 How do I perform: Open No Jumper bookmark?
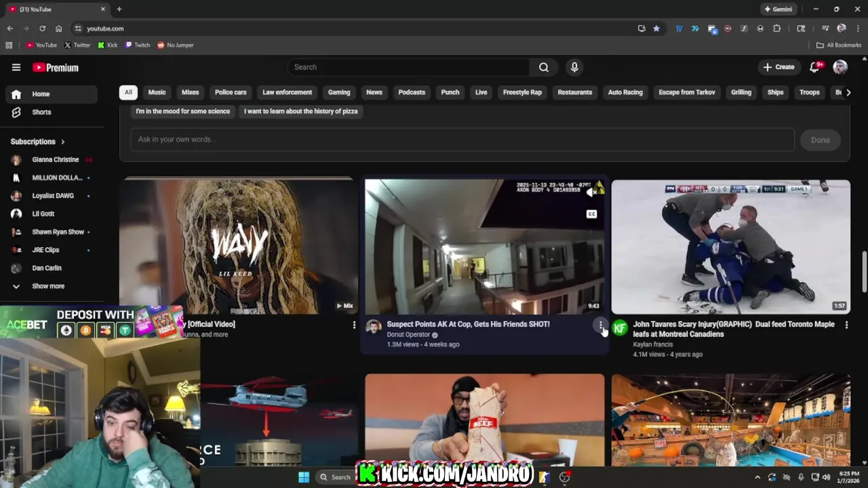[x=176, y=45]
